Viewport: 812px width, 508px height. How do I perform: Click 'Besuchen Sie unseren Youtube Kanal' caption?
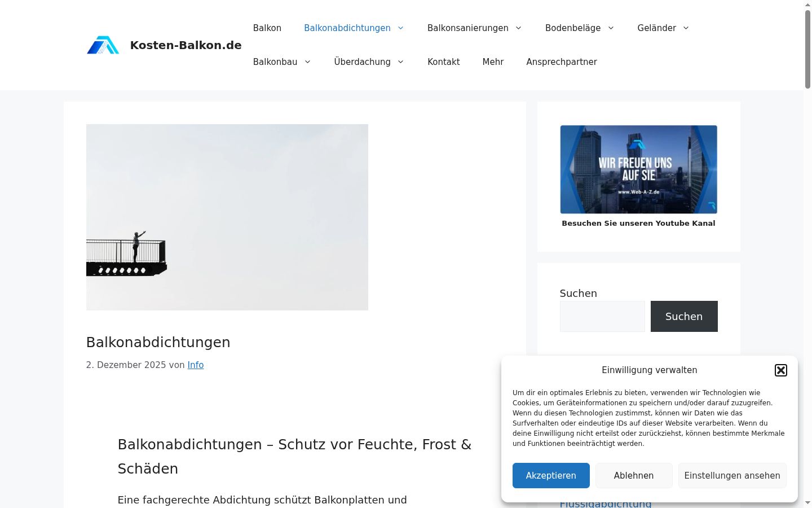(x=638, y=223)
